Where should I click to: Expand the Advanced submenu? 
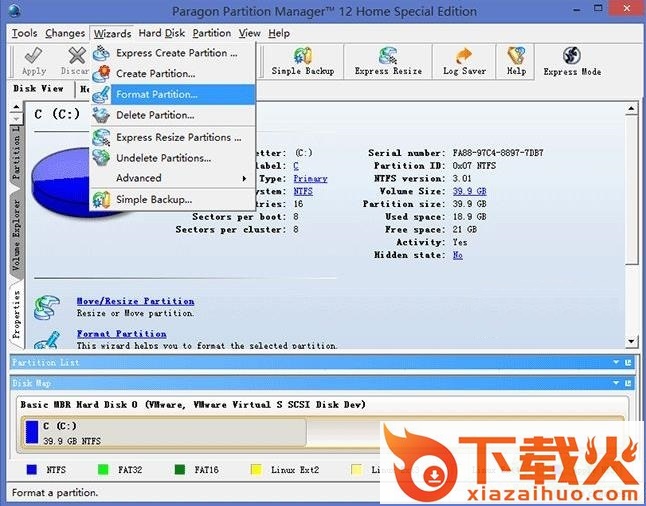[173, 178]
